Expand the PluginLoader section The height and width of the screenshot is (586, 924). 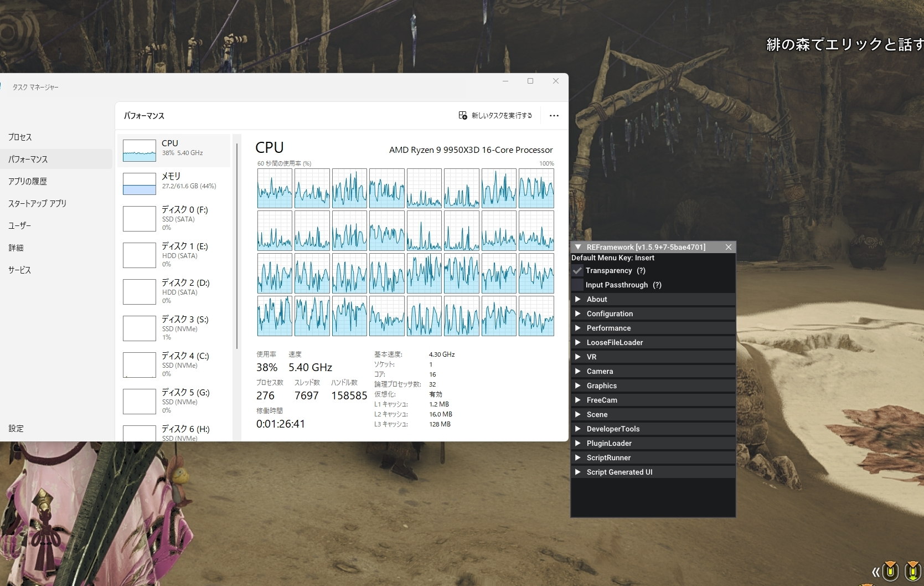[653, 443]
